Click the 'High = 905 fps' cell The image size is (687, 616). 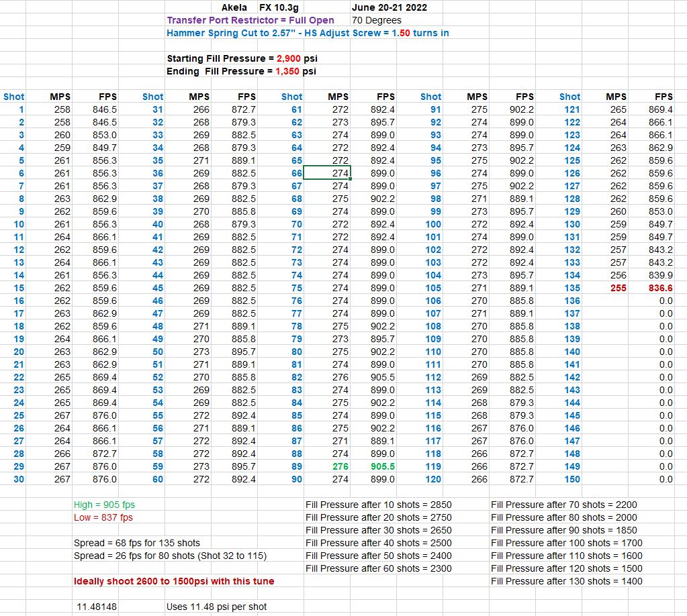click(x=104, y=505)
